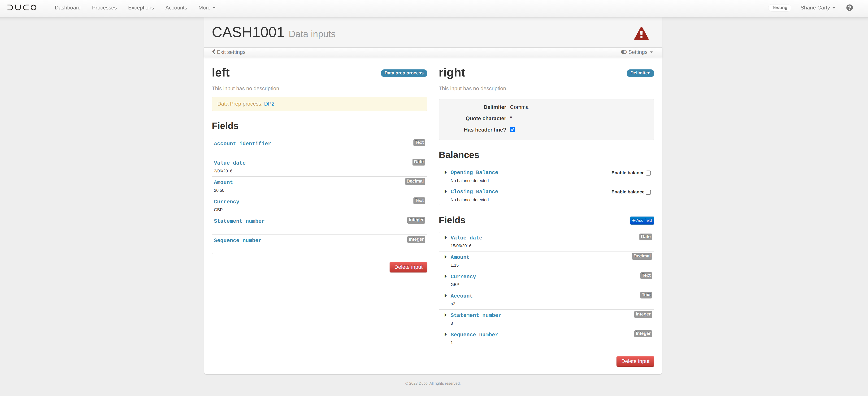The height and width of the screenshot is (396, 868).
Task: Go to Dashboard
Action: (68, 8)
